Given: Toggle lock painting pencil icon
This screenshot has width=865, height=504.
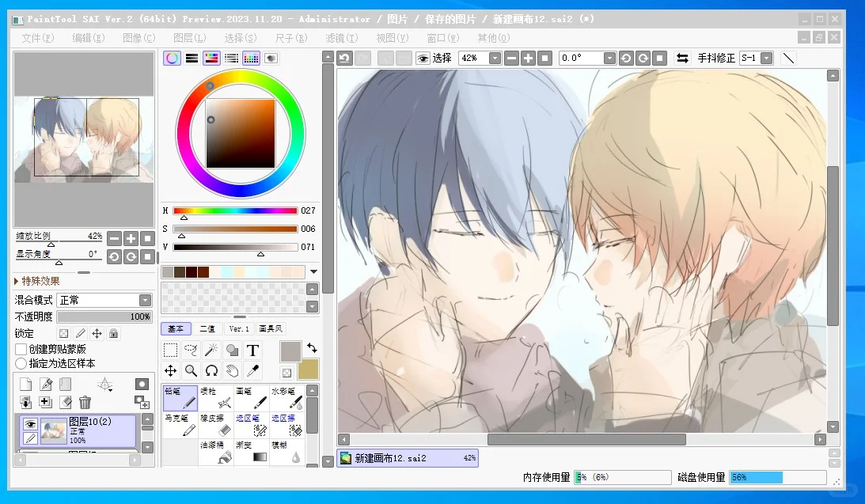Looking at the screenshot, I should [81, 334].
